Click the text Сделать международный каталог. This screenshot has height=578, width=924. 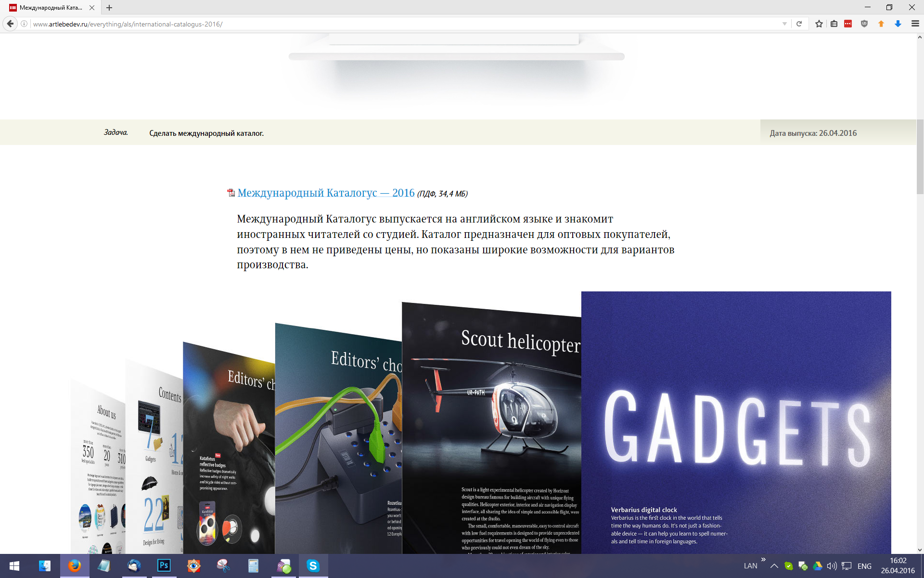click(206, 133)
